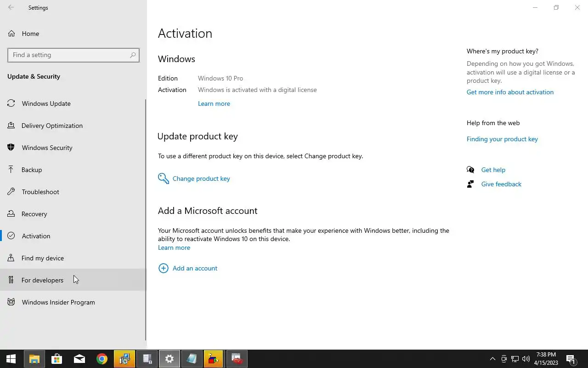Viewport: 588px width, 368px height.
Task: Click the Settings gear taskbar button
Action: (x=170, y=359)
